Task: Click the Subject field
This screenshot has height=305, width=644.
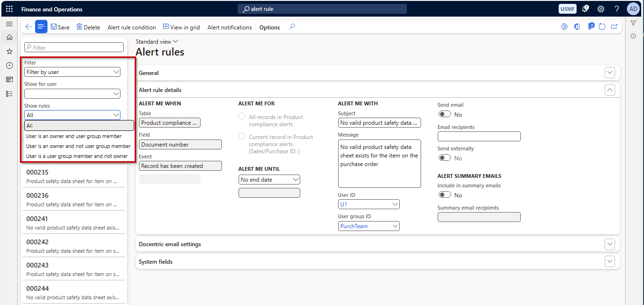Action: (x=379, y=123)
